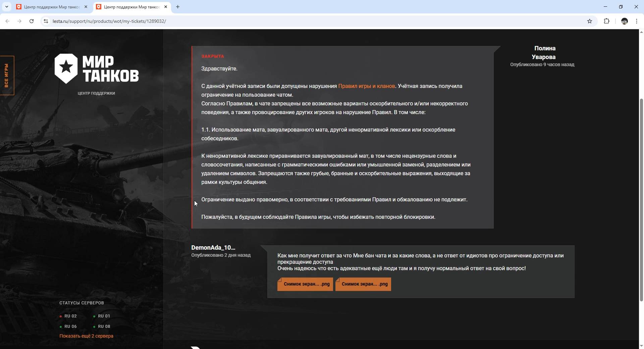Click the RU 06 server status
Viewport: 644px width, 349px height.
(x=68, y=327)
